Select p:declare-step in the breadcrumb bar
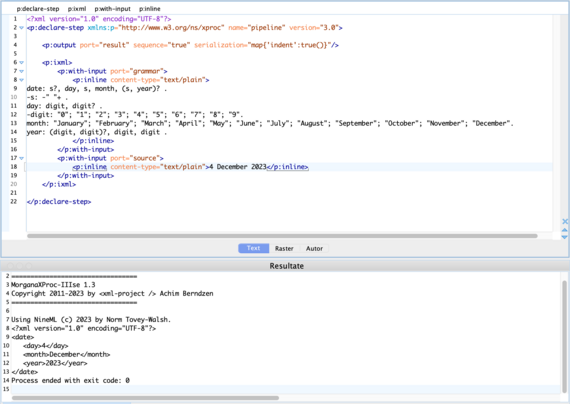 38,9
